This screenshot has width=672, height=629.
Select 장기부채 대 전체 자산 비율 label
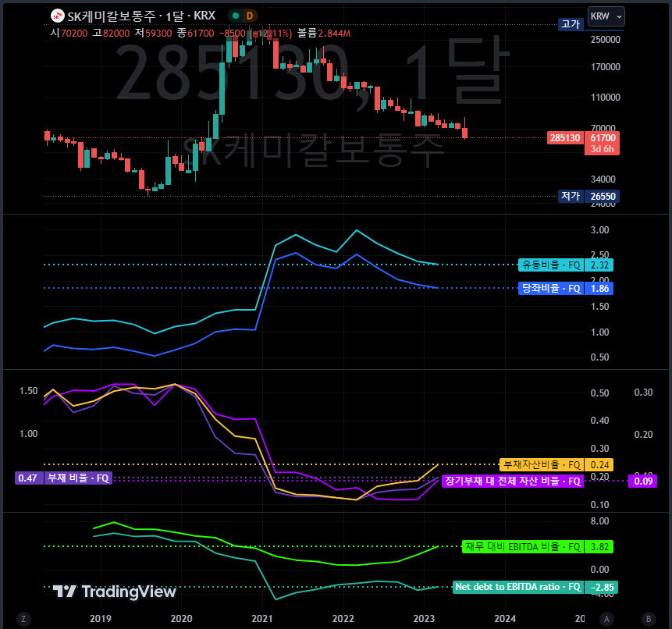(513, 482)
